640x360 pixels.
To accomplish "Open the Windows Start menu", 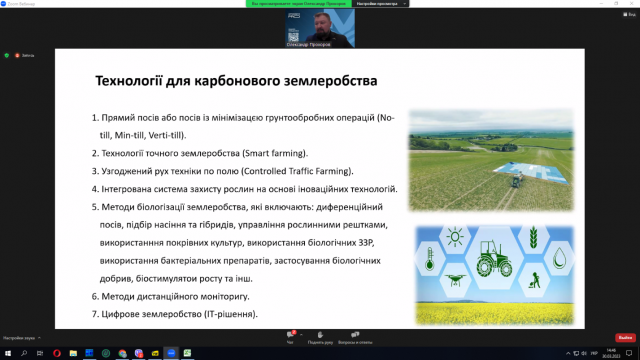I will pos(8,353).
